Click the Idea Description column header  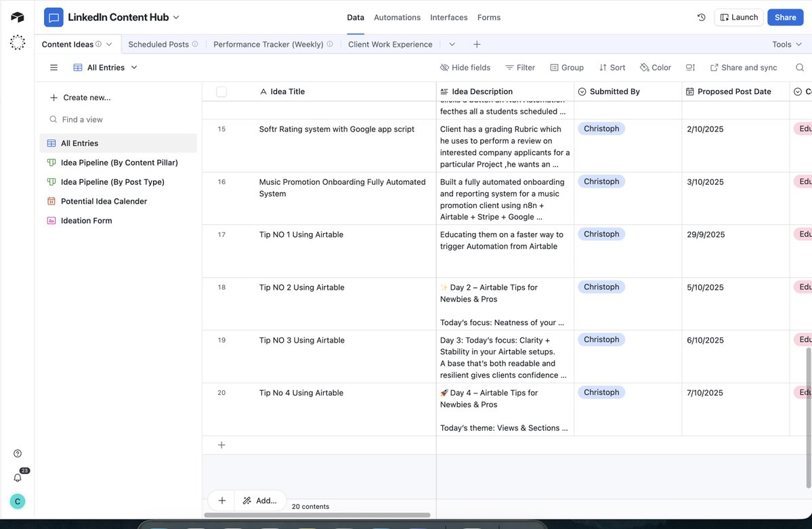505,91
